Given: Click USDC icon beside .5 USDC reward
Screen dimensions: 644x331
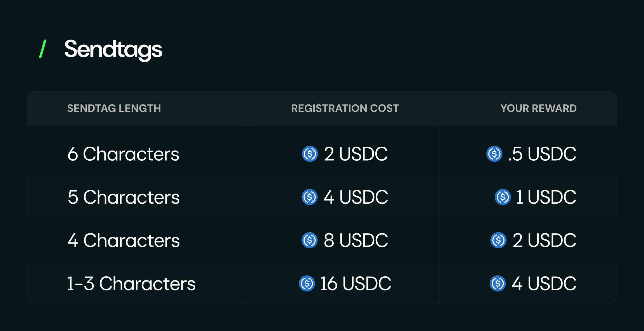Looking at the screenshot, I should point(494,154).
